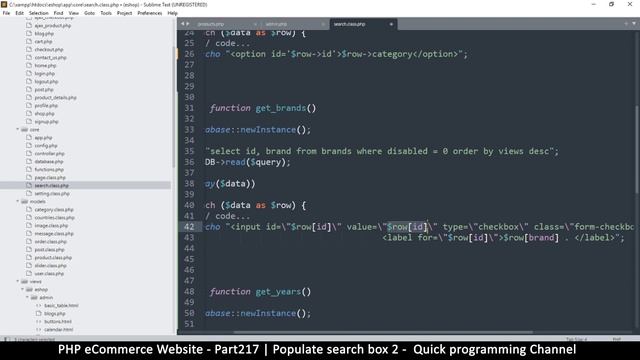Viewport: 640px width, 360px height.
Task: Open signup.php in the sidebar
Action: 47,122
